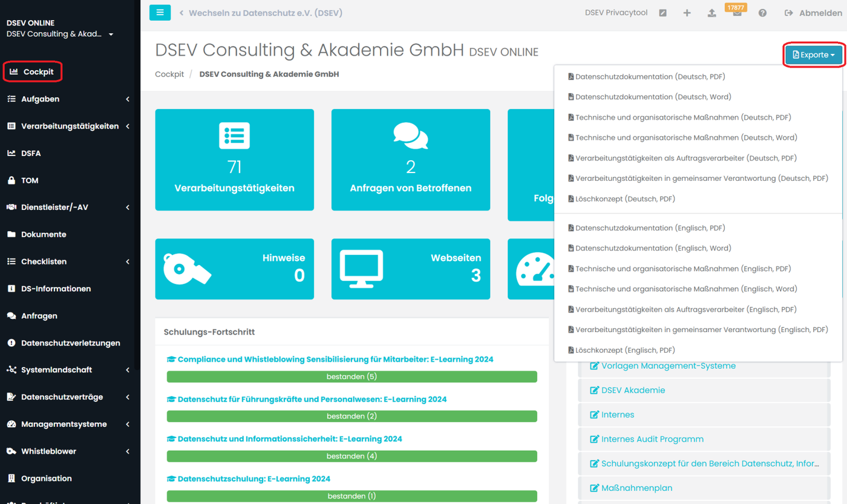Open Anfragen speech bubble icon in sidebar
The image size is (847, 504).
click(11, 316)
